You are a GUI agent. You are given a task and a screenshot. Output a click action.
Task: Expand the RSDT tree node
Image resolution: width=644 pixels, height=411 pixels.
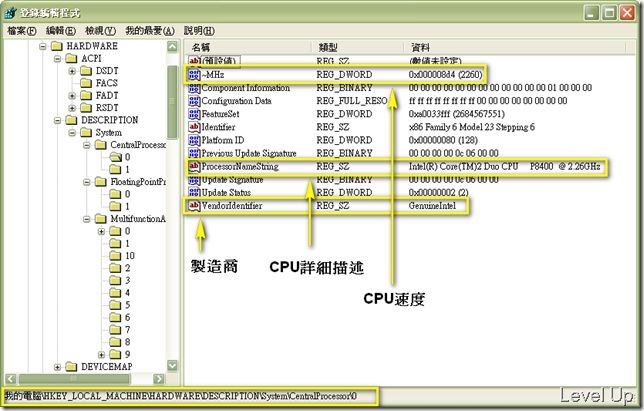point(72,108)
